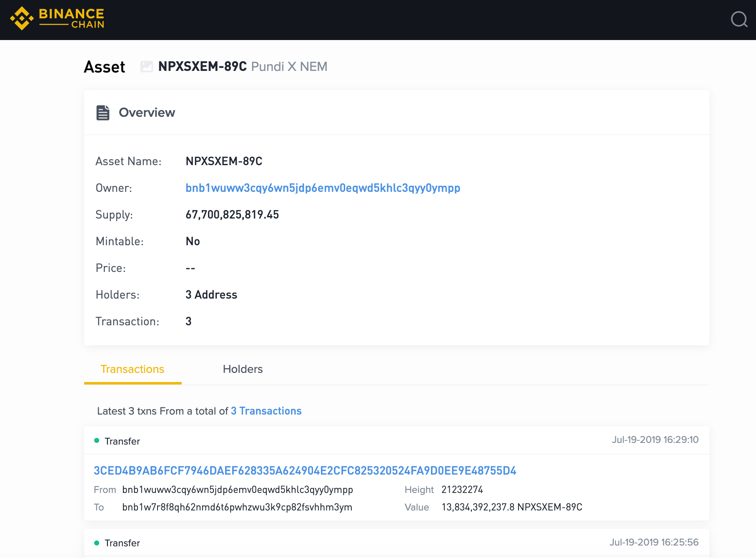This screenshot has width=756, height=558.
Task: Click the Mintable value 'No'
Action: (193, 241)
